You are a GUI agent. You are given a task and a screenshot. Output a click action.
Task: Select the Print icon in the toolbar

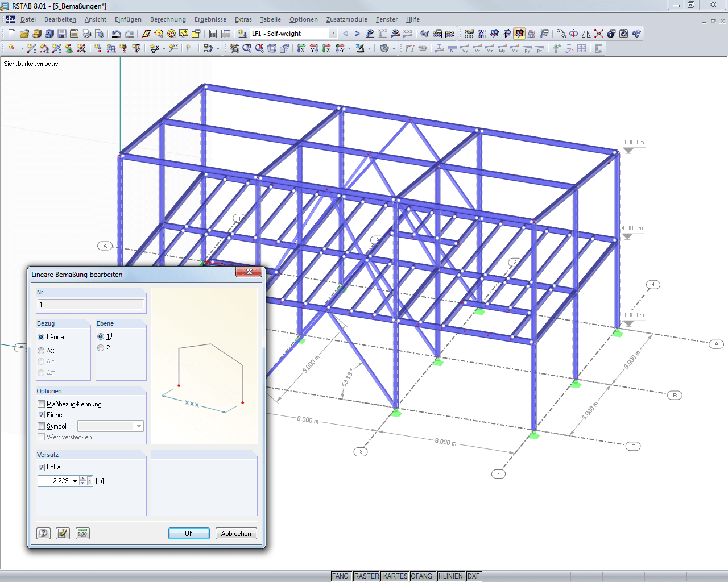click(86, 34)
